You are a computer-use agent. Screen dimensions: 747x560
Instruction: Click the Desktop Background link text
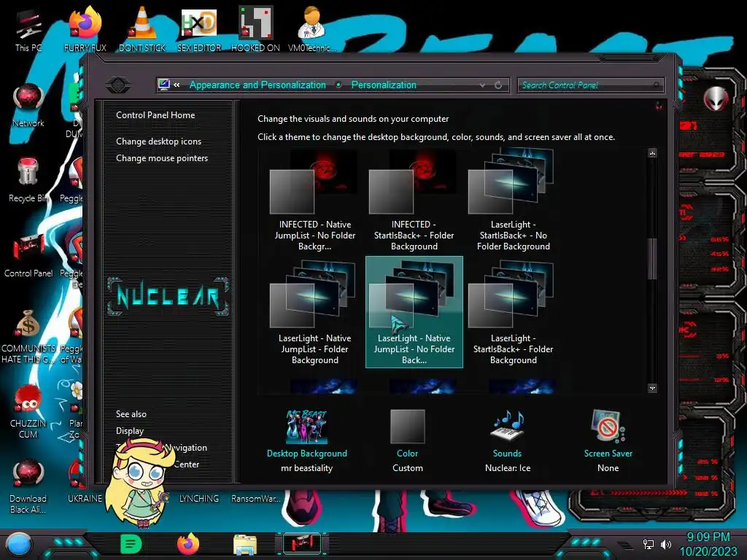point(307,454)
